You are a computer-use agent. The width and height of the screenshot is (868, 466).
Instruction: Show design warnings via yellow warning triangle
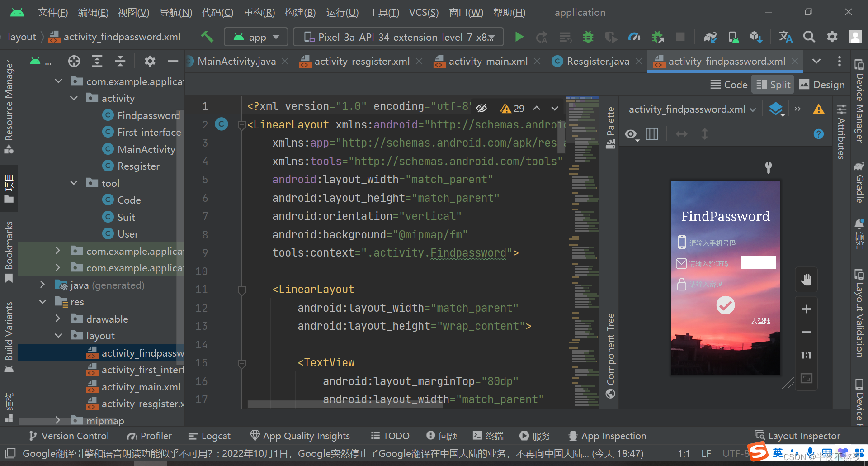pyautogui.click(x=818, y=109)
